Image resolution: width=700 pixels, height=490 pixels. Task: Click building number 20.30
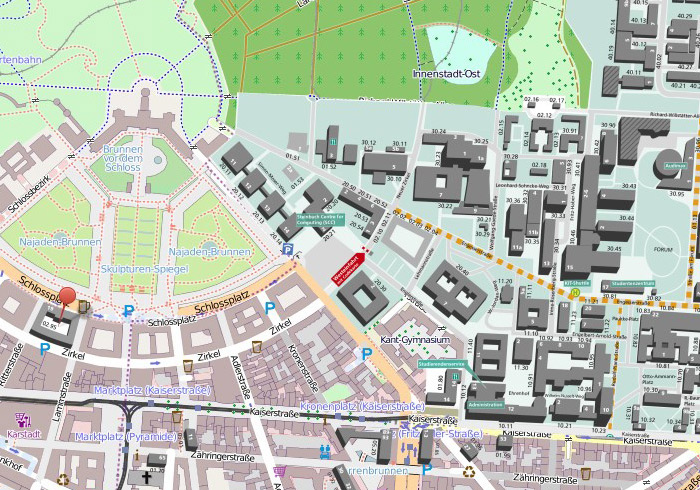(380, 284)
